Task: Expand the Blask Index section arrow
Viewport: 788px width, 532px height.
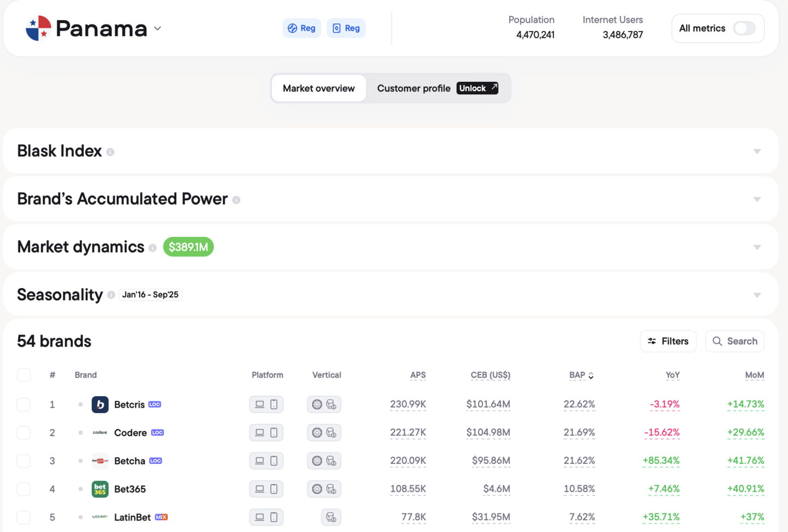Action: click(757, 152)
